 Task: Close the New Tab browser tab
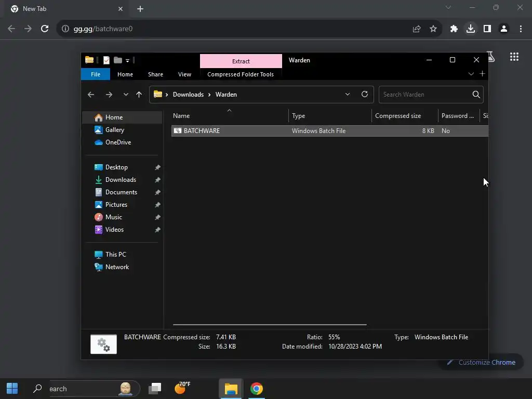pos(121,9)
